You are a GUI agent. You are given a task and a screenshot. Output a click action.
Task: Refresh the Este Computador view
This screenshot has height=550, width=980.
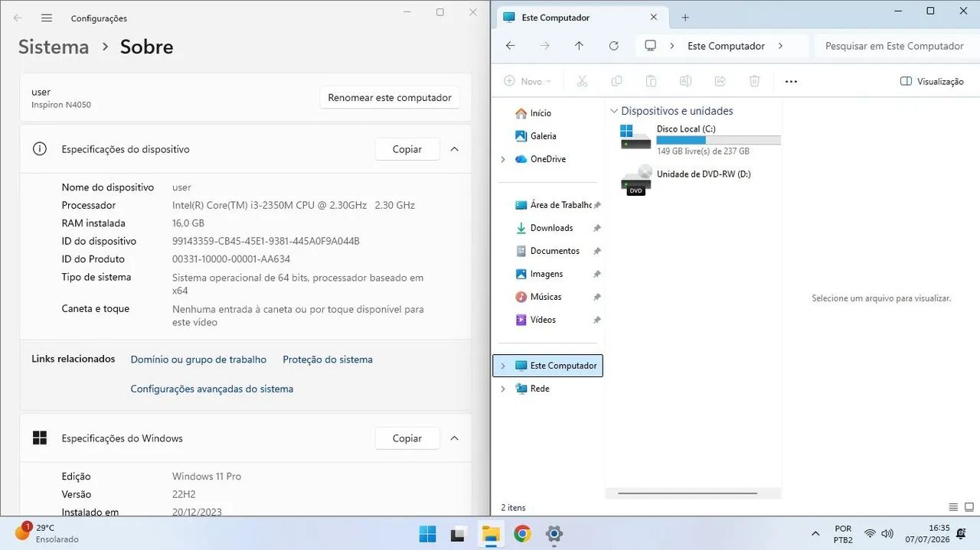(613, 46)
